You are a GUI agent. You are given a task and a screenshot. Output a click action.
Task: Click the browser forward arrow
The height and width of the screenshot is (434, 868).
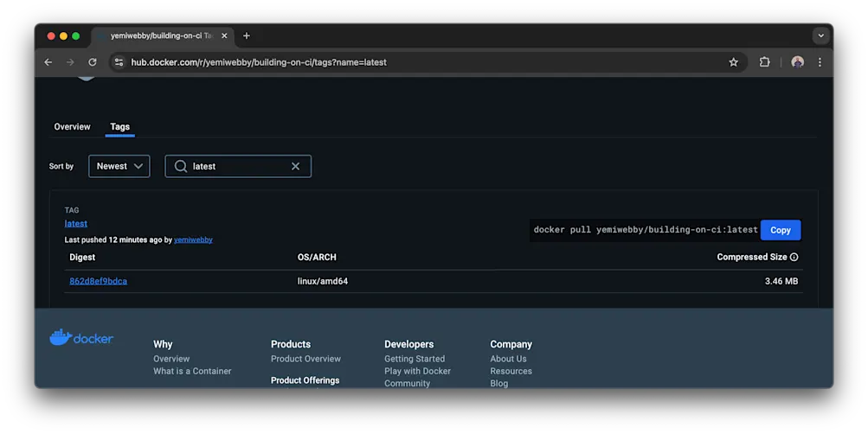click(70, 62)
